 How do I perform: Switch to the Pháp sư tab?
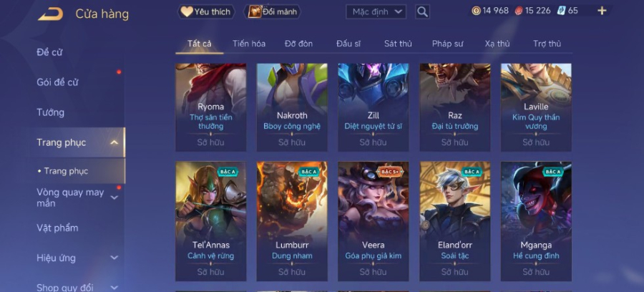click(448, 44)
